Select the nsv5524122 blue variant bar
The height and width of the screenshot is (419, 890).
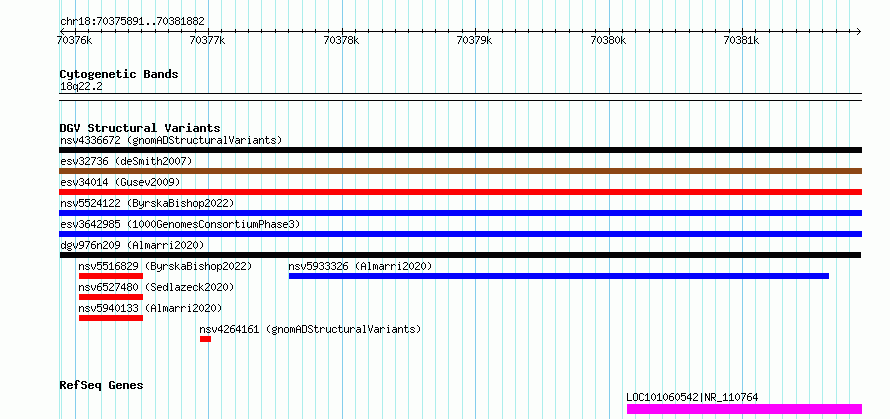460,213
